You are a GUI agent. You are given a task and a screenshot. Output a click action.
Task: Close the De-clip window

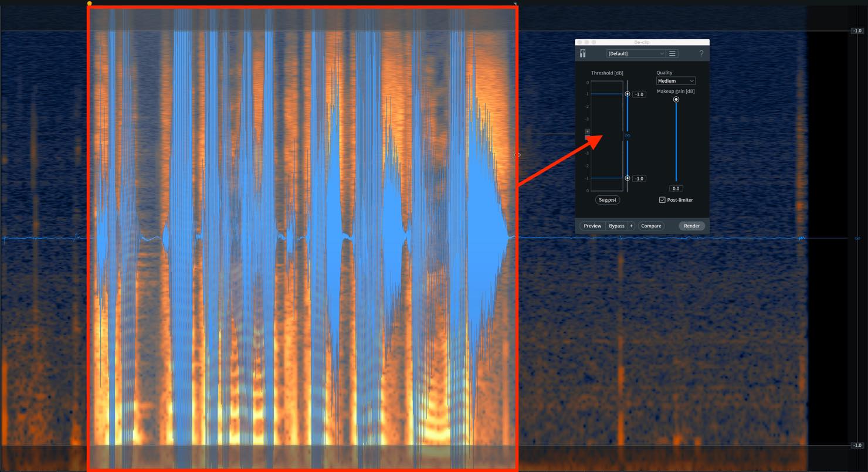579,42
